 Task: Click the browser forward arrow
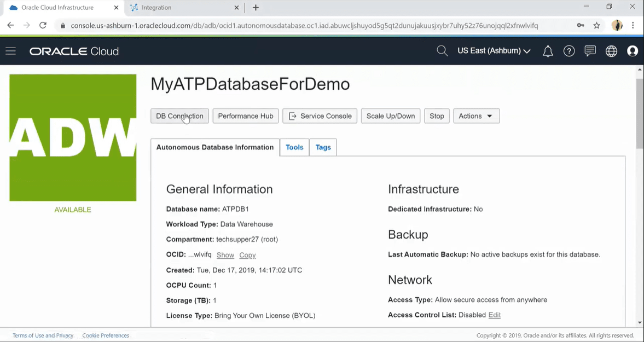27,26
